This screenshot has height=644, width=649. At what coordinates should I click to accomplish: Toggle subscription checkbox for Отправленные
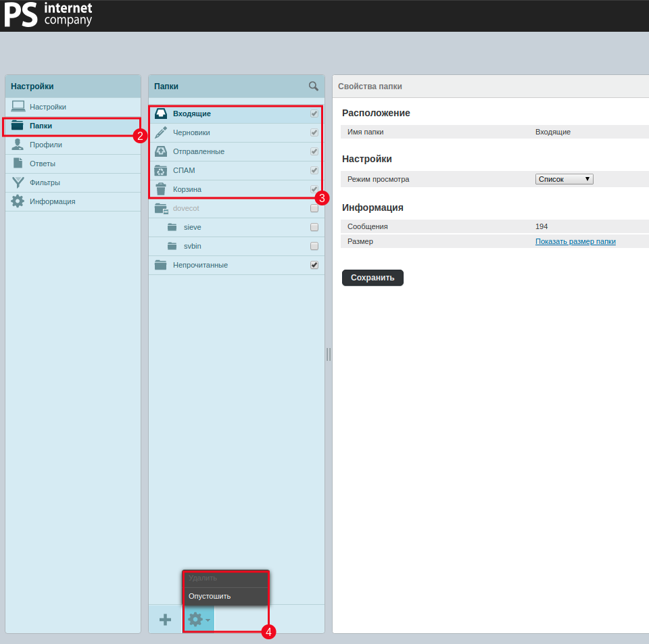pos(314,151)
